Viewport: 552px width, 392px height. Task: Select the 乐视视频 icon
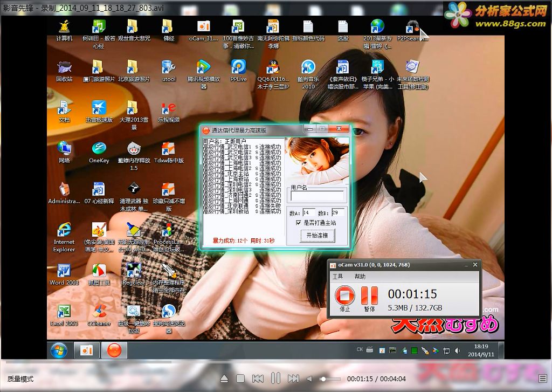[169, 111]
